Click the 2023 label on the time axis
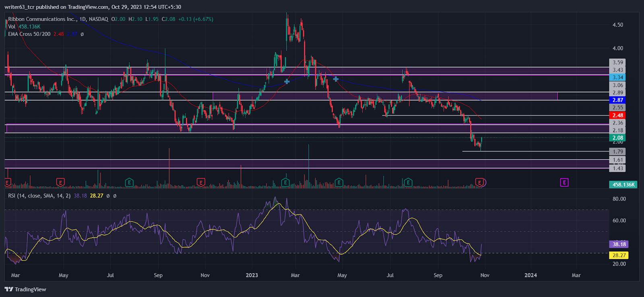Image resolution: width=644 pixels, height=297 pixels. click(252, 275)
